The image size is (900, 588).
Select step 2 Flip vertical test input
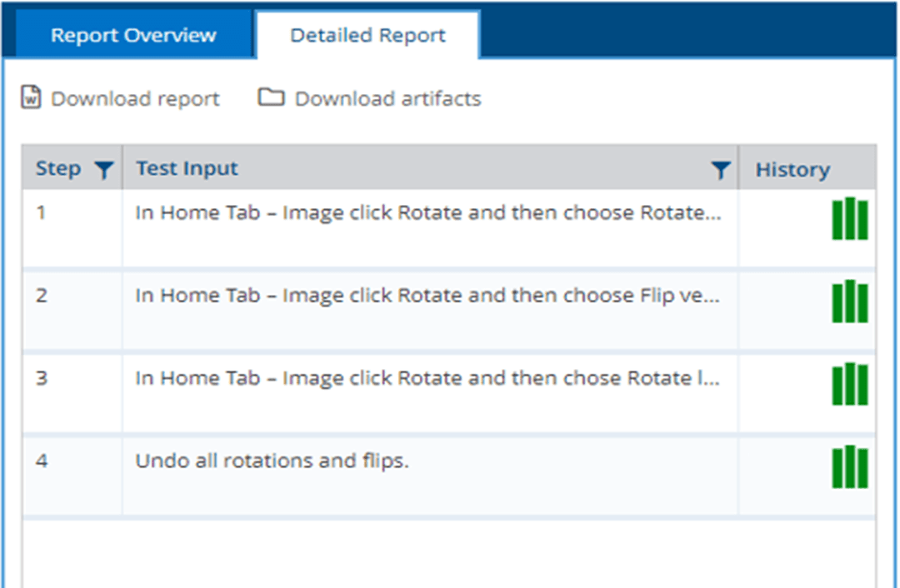pos(428,296)
